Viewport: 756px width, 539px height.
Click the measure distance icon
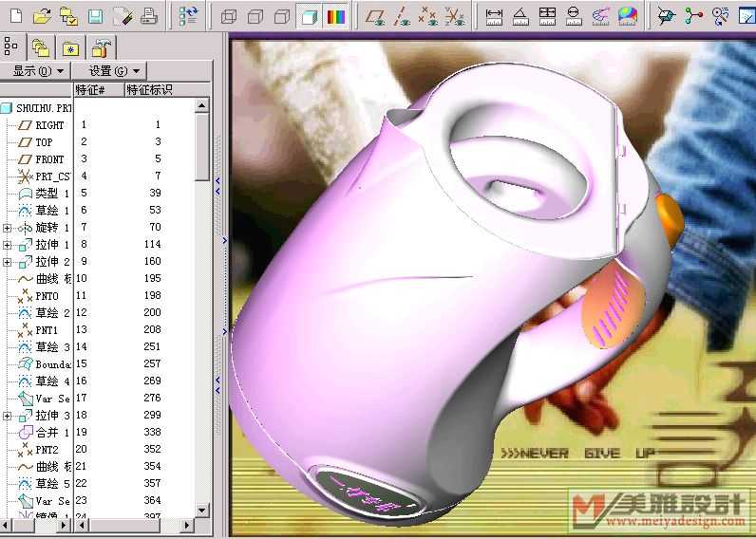494,16
